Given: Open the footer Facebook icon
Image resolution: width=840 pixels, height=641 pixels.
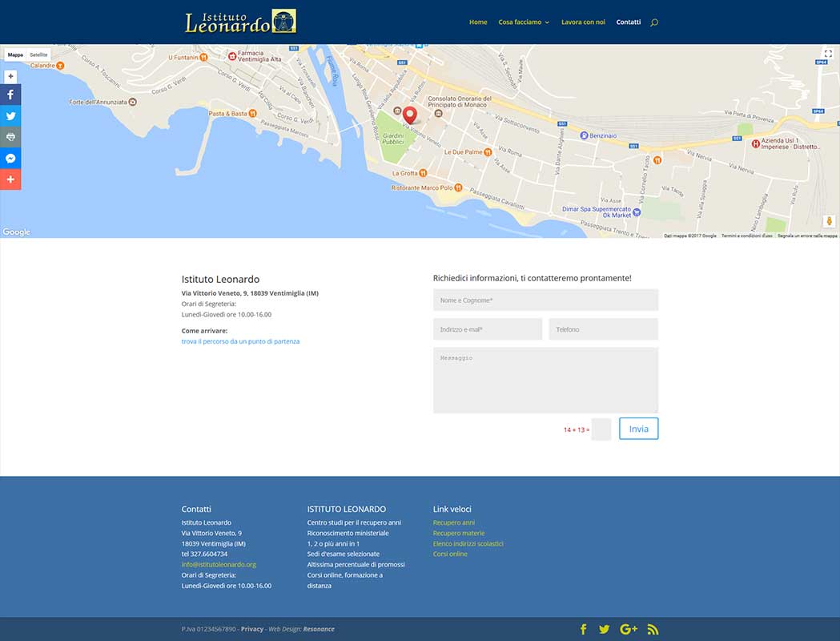Looking at the screenshot, I should pos(584,629).
